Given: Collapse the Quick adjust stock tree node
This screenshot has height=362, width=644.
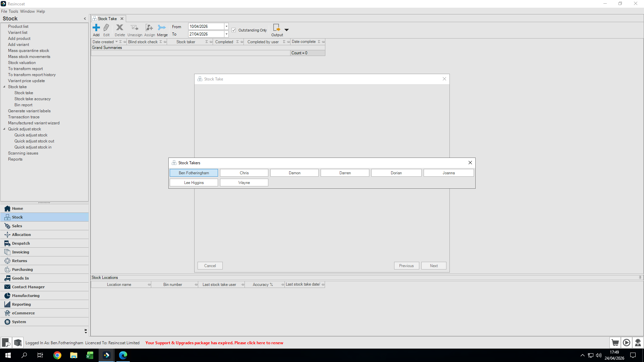Looking at the screenshot, I should pyautogui.click(x=4, y=129).
